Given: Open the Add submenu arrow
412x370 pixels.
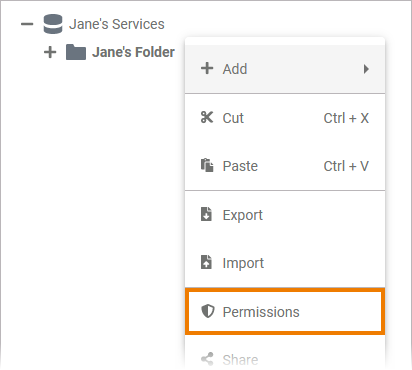Looking at the screenshot, I should click(366, 69).
